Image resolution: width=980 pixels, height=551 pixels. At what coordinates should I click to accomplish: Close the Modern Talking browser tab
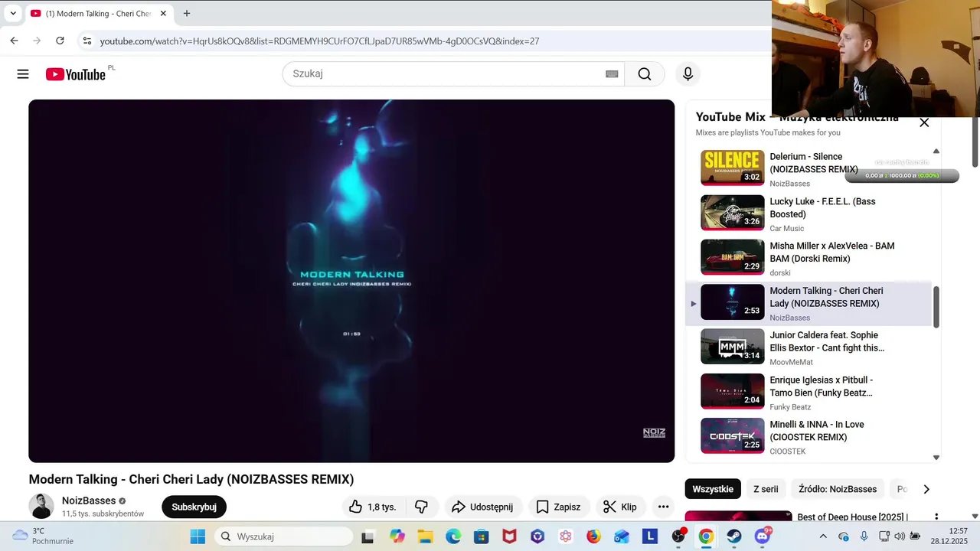[x=163, y=13]
